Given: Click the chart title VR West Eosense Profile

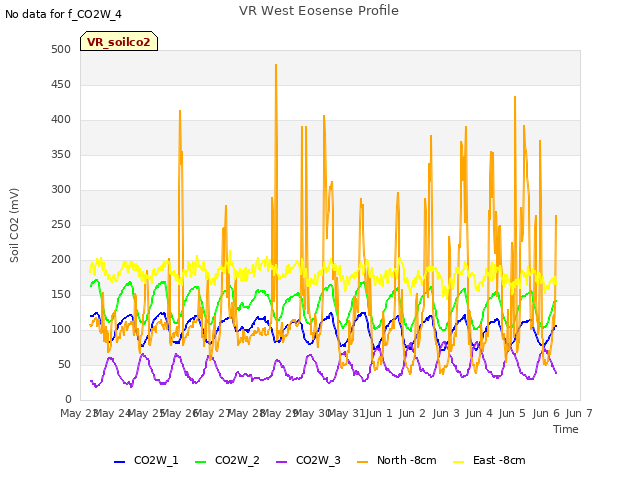Looking at the screenshot, I should [319, 11].
